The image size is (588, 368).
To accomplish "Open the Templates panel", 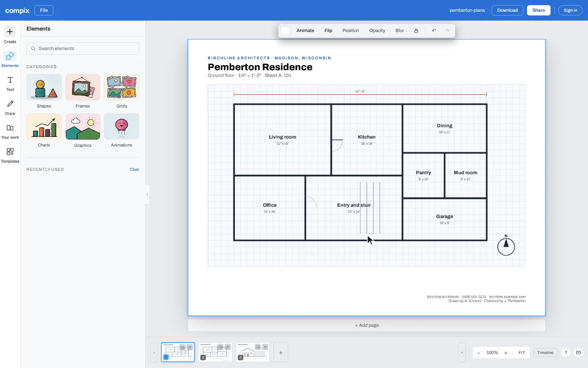I will pyautogui.click(x=10, y=155).
